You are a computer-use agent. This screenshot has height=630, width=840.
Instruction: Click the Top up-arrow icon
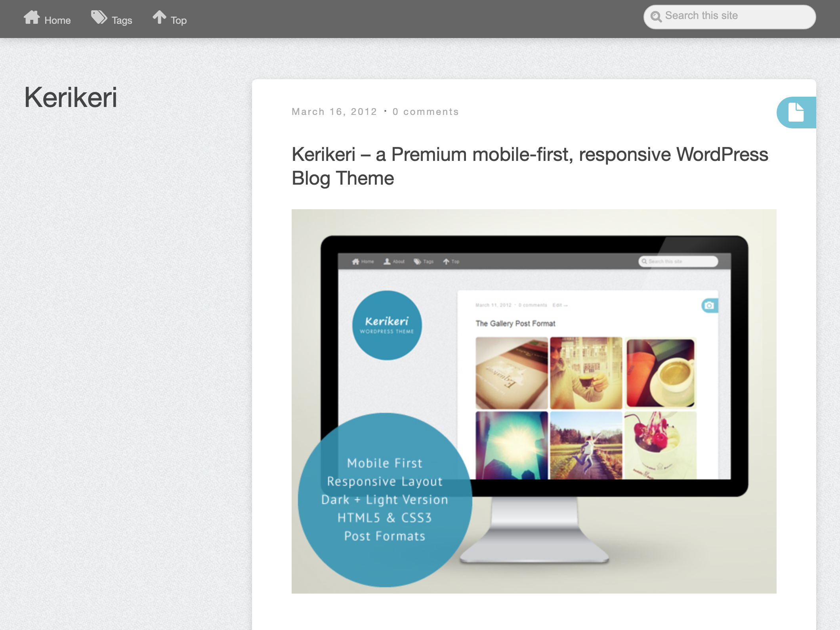point(160,17)
